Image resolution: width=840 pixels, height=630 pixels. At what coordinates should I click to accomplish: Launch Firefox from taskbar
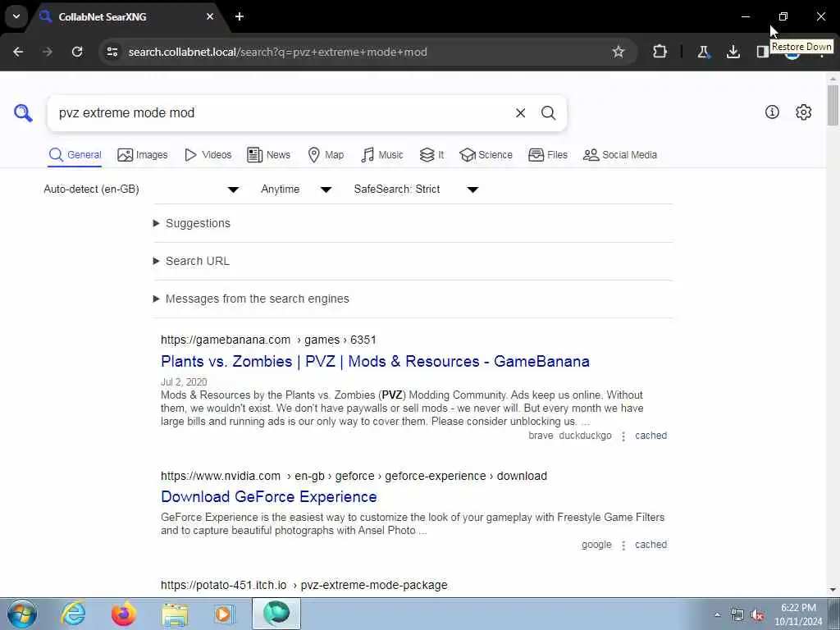point(124,614)
